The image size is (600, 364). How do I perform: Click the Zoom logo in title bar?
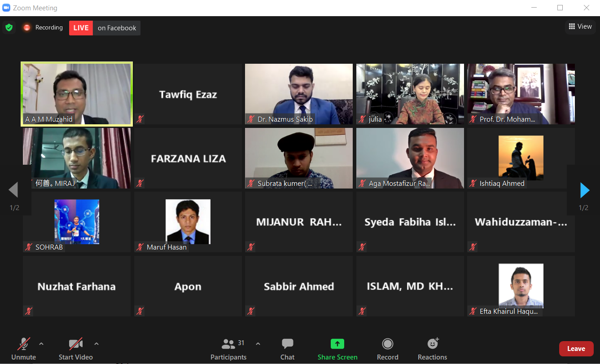(6, 8)
